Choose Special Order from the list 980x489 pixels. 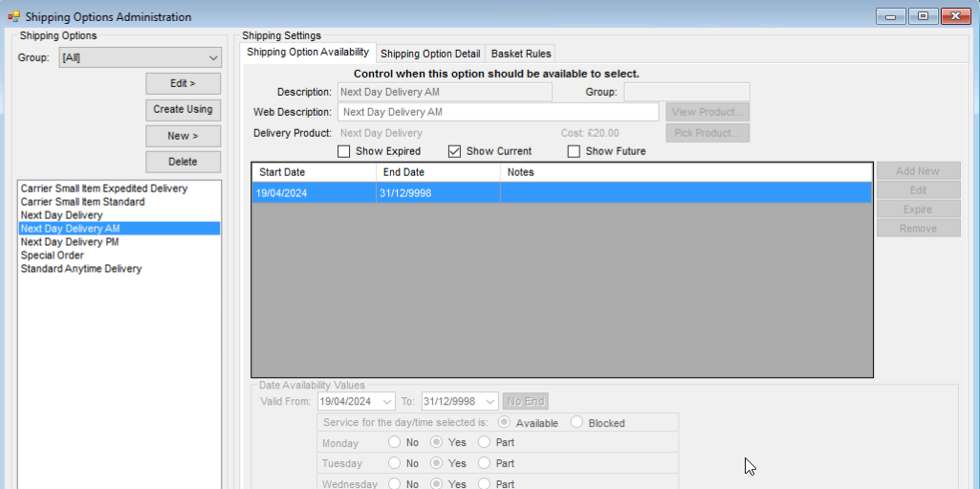[x=53, y=256]
